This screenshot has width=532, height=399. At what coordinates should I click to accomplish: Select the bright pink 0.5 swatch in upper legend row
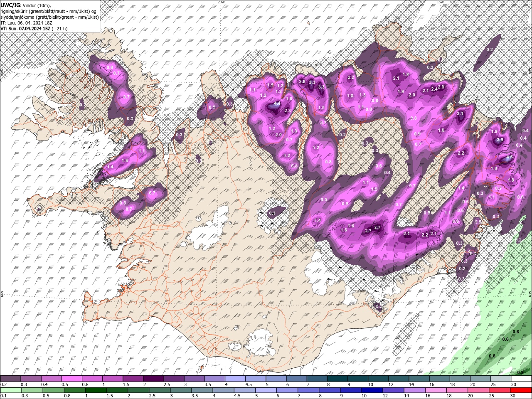coord(71,379)
